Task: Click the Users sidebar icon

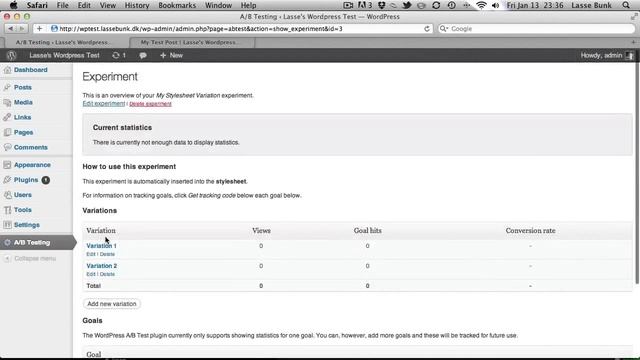Action: point(7,195)
